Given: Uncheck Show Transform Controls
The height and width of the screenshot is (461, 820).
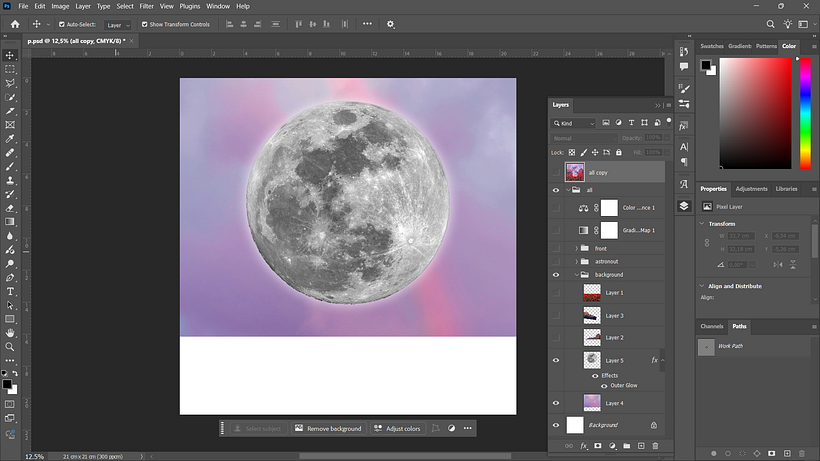Looking at the screenshot, I should 145,25.
